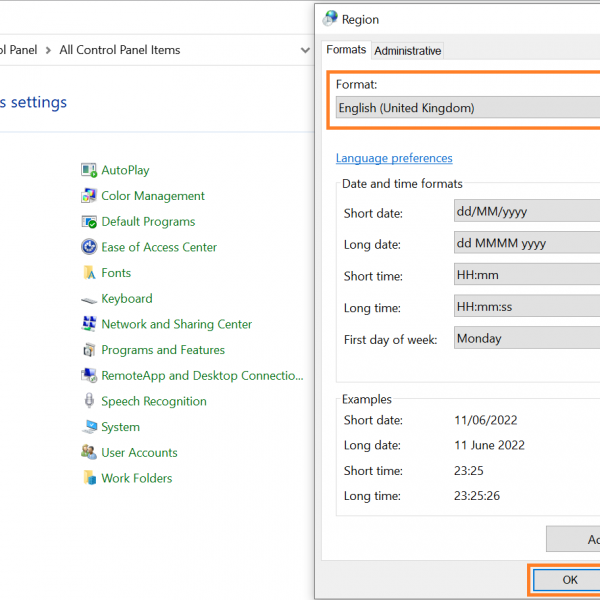Open the Language preferences link

pos(394,158)
